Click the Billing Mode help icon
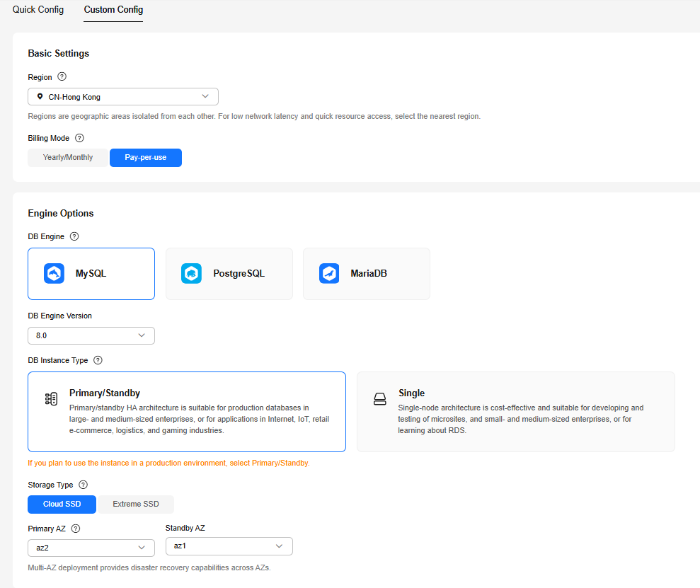 79,138
